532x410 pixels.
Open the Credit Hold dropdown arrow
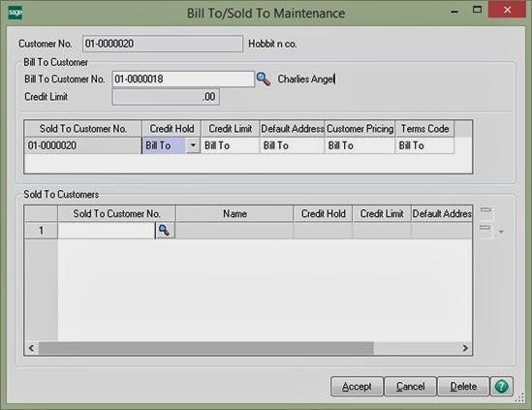(x=193, y=145)
